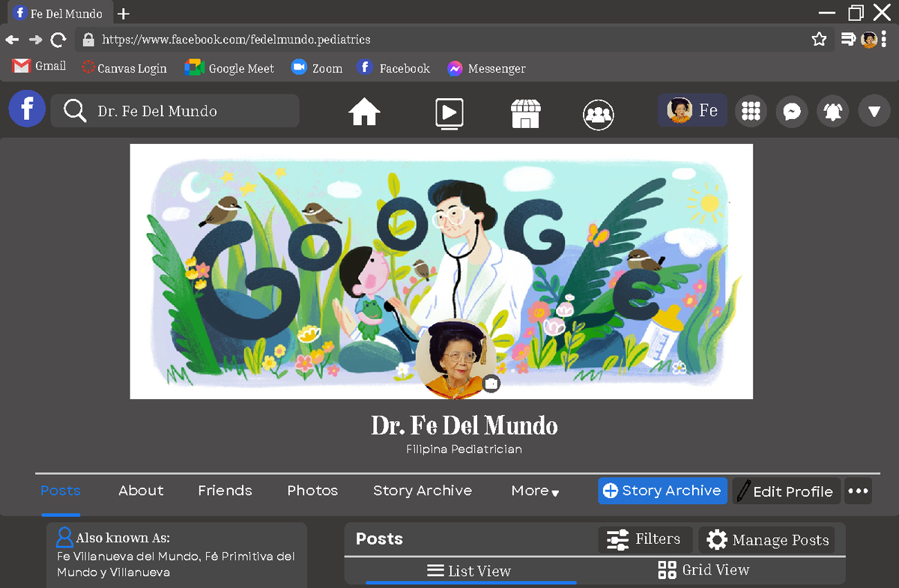Check notifications via the bell icon

click(x=832, y=110)
